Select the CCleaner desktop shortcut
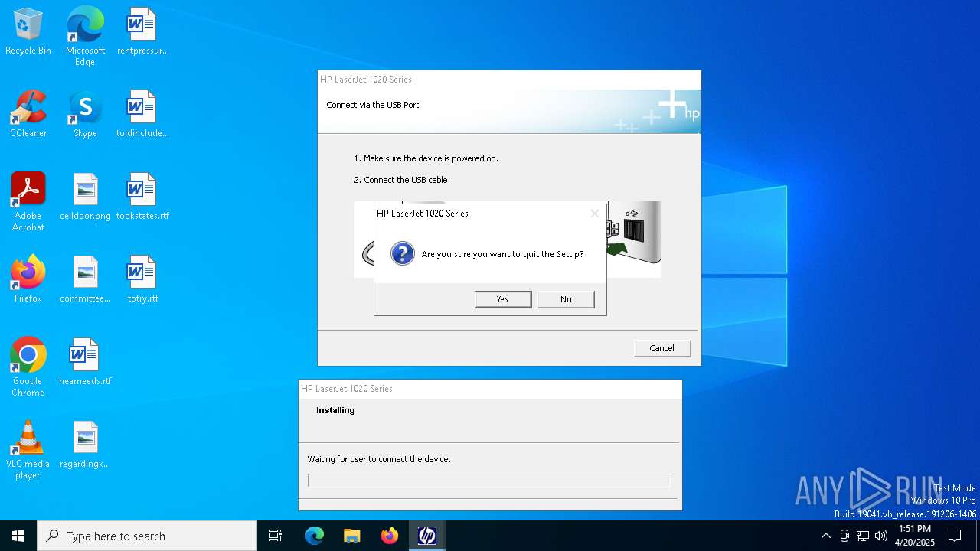 tap(28, 115)
